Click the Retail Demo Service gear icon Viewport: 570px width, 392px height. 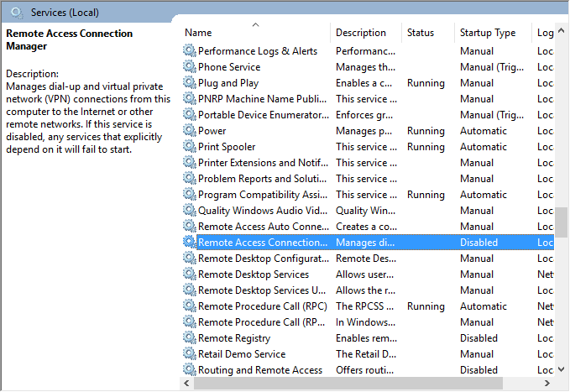point(190,354)
